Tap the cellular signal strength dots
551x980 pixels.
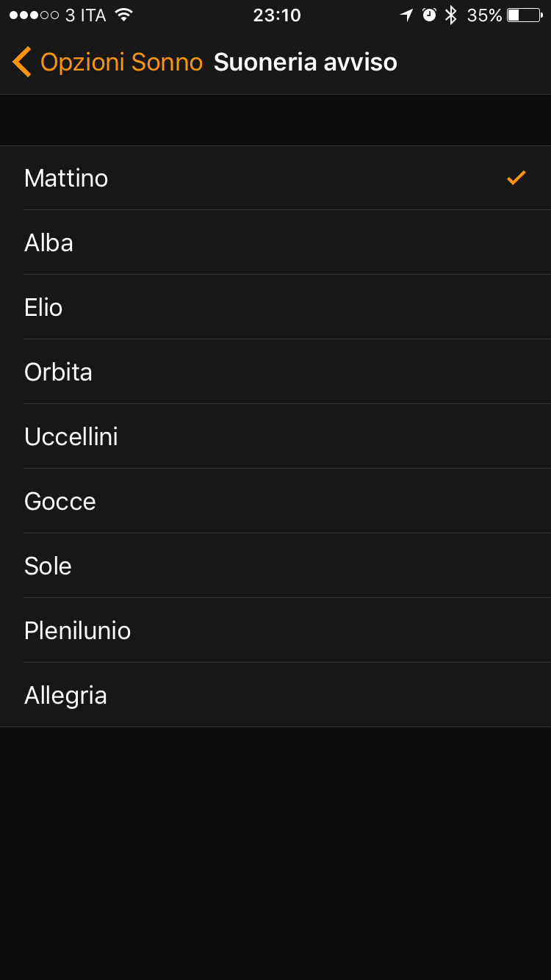[x=34, y=15]
